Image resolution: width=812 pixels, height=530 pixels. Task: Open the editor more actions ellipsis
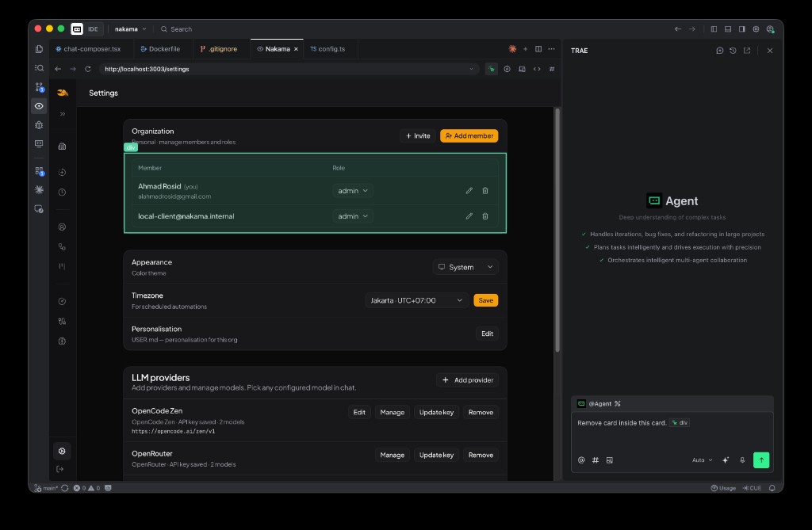(552, 48)
